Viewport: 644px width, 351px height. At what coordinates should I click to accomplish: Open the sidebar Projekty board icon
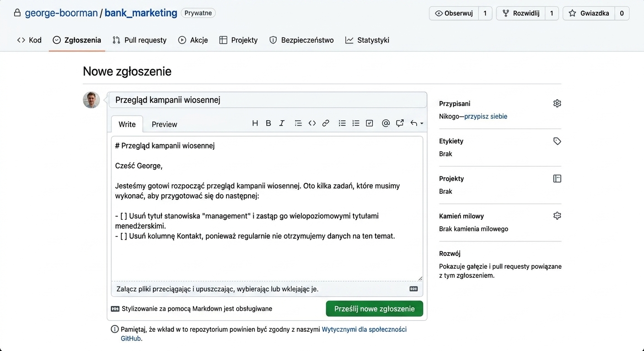(x=557, y=179)
